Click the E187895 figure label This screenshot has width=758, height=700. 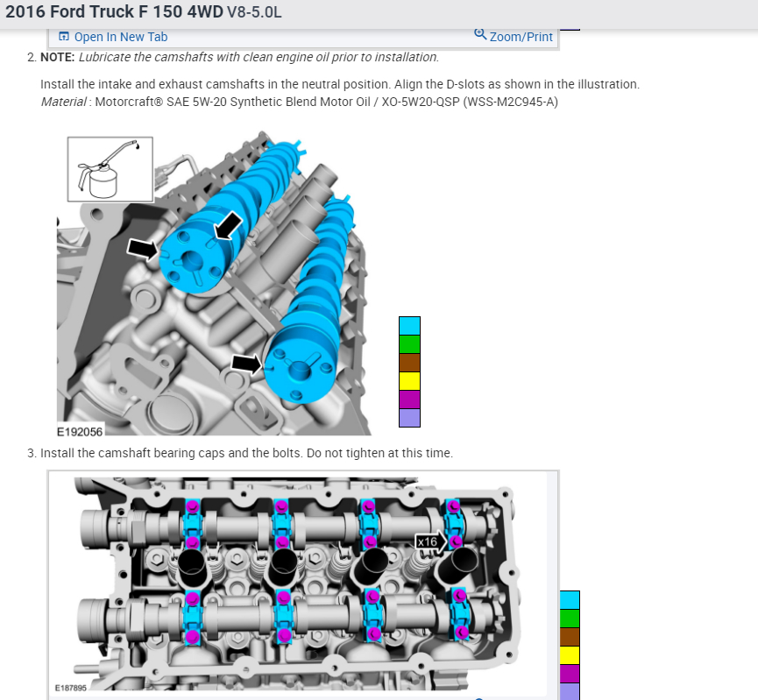pyautogui.click(x=71, y=688)
